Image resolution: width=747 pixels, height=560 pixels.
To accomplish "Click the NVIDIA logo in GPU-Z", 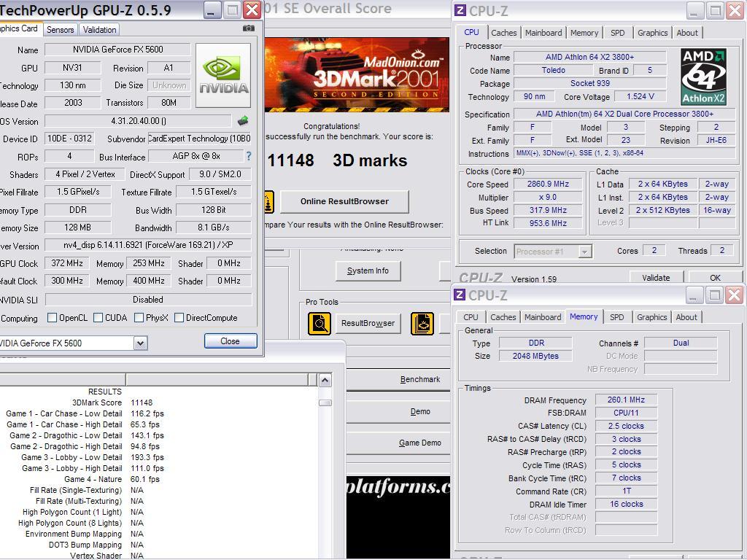I will tap(223, 75).
